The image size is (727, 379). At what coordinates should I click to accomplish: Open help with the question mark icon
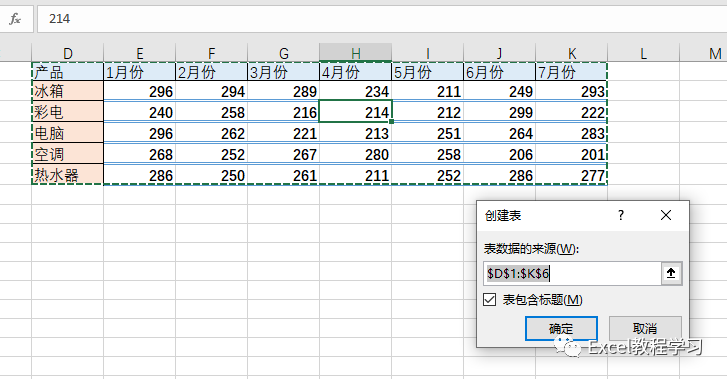click(621, 215)
